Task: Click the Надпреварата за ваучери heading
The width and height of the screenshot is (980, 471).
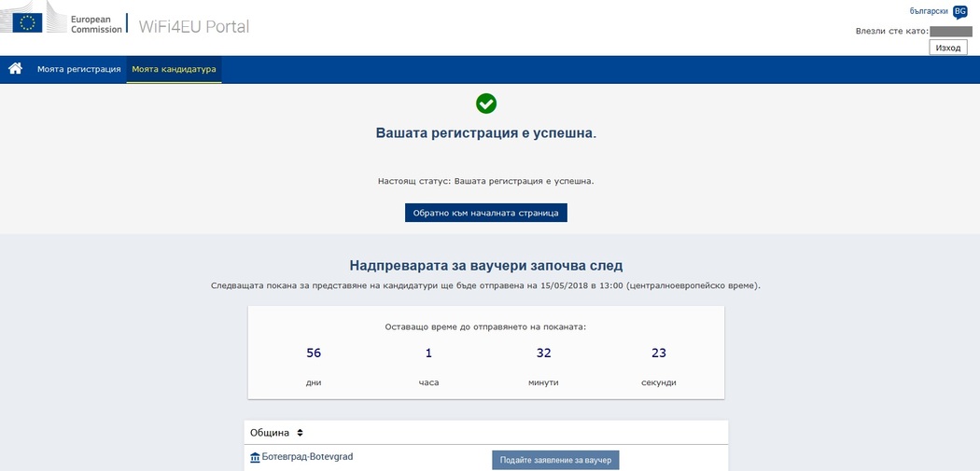Action: [x=485, y=266]
